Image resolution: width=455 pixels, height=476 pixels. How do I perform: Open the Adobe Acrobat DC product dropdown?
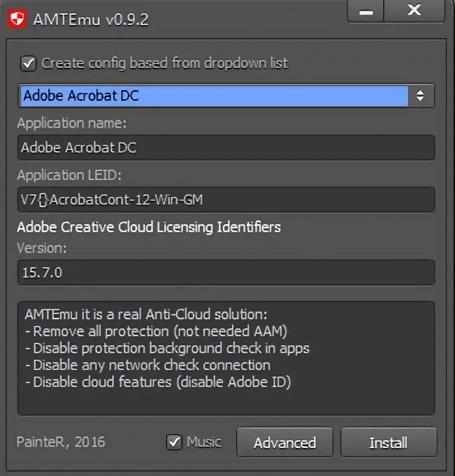[226, 96]
